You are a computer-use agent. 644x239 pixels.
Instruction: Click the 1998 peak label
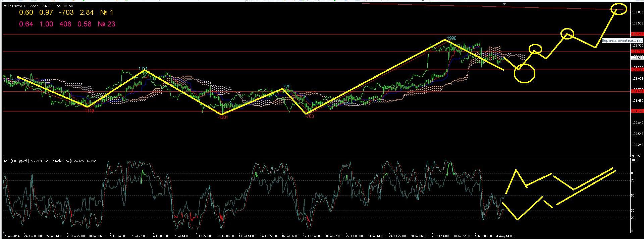pyautogui.click(x=451, y=38)
